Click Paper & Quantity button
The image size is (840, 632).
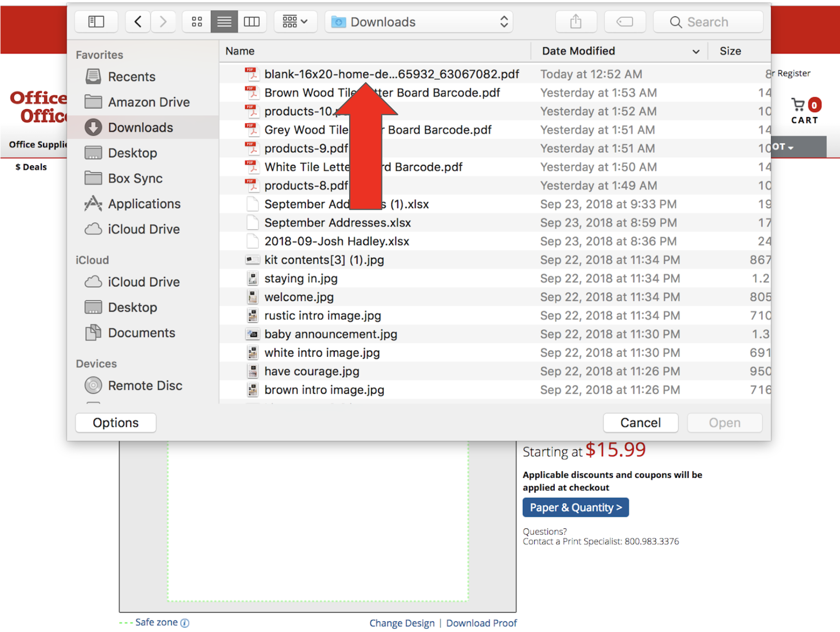[x=575, y=507]
